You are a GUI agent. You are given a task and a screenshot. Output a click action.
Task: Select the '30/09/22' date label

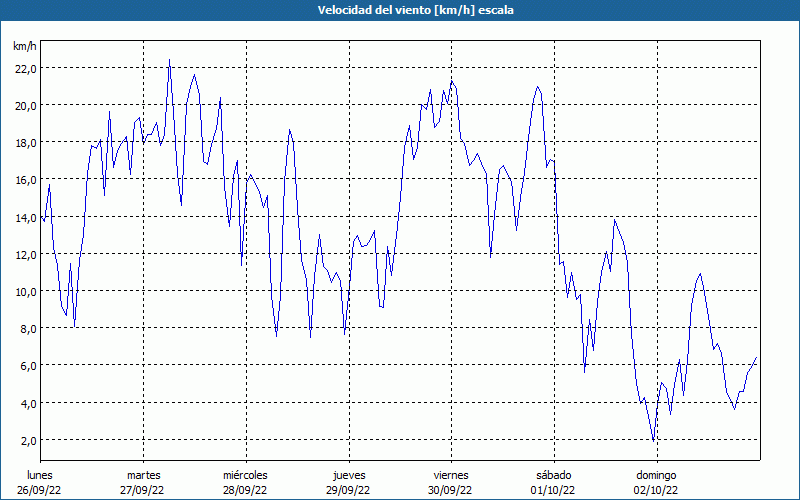tap(450, 490)
